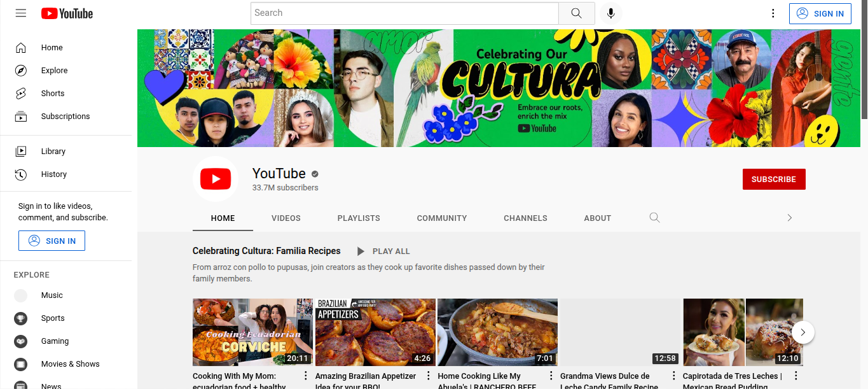Viewport: 868px width, 389px height.
Task: Subscribe to the YouTube channel
Action: click(x=774, y=180)
